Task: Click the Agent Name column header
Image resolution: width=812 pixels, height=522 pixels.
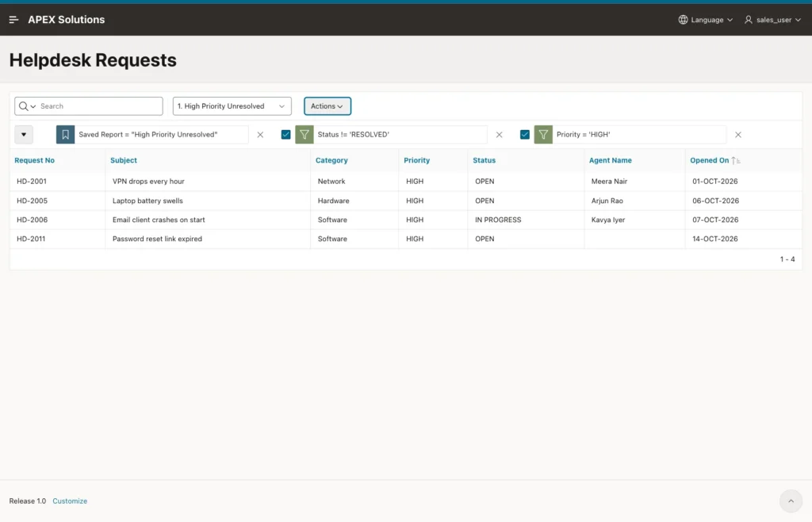Action: [x=611, y=160]
